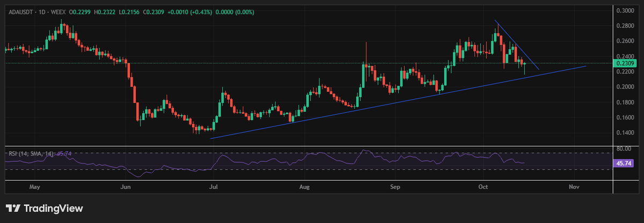Viewport: 644px width, 223px height.
Task: Click the 0.2600 price axis label
Action: tap(625, 41)
